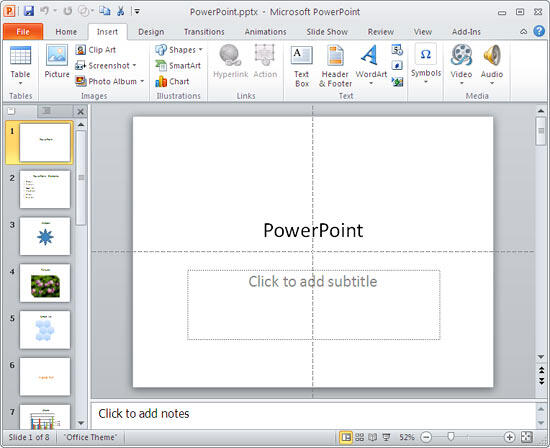Click the Redo icon in quick access toolbar
550x448 pixels.
coord(67,11)
